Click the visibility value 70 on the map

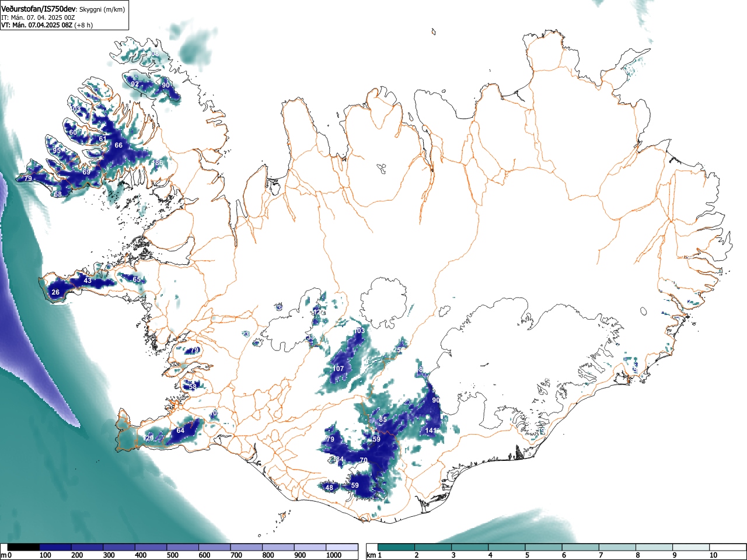click(x=364, y=460)
